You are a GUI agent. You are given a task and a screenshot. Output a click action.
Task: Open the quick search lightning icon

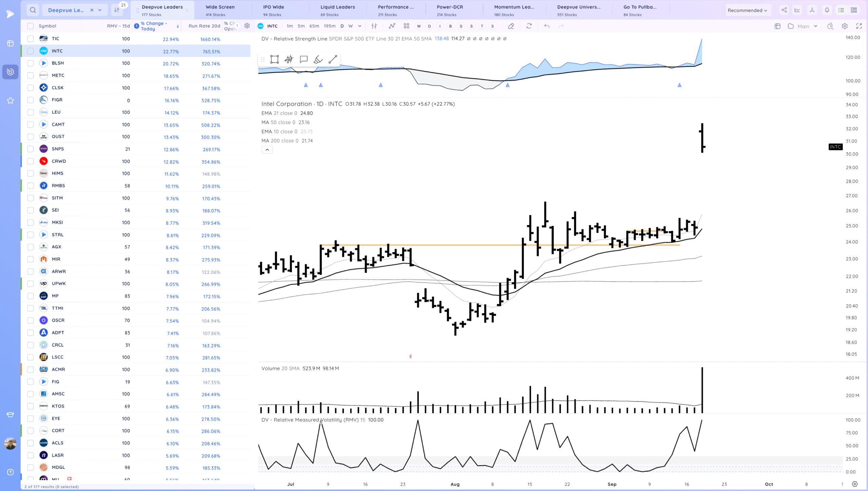(x=830, y=26)
